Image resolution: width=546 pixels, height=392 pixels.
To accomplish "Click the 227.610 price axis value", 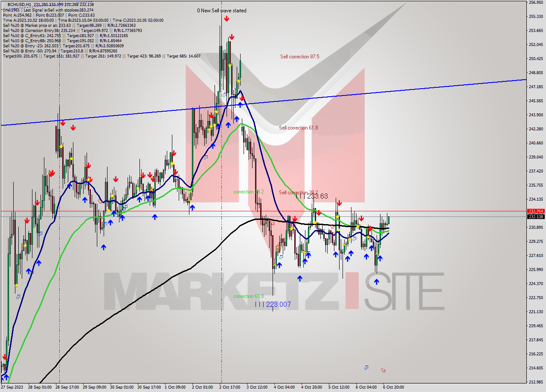I will (536, 256).
